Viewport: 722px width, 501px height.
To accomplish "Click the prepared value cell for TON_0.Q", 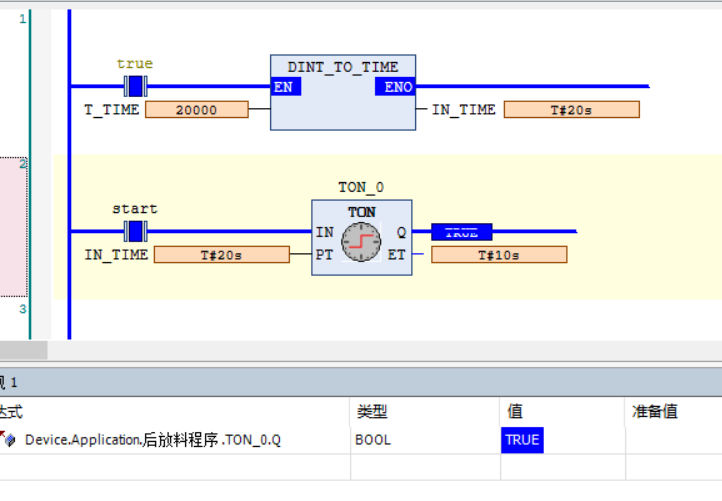I will pos(674,440).
